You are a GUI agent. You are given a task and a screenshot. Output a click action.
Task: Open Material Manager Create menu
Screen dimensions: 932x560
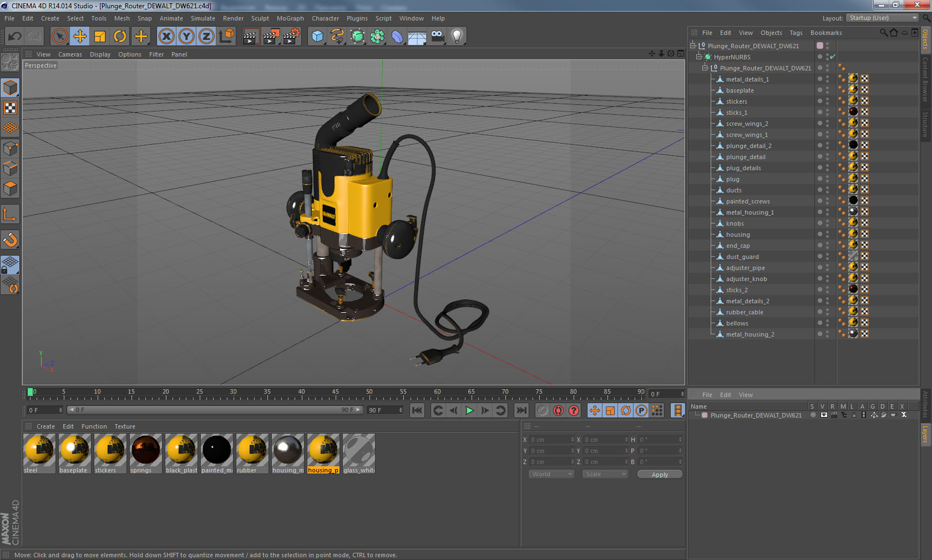[45, 426]
